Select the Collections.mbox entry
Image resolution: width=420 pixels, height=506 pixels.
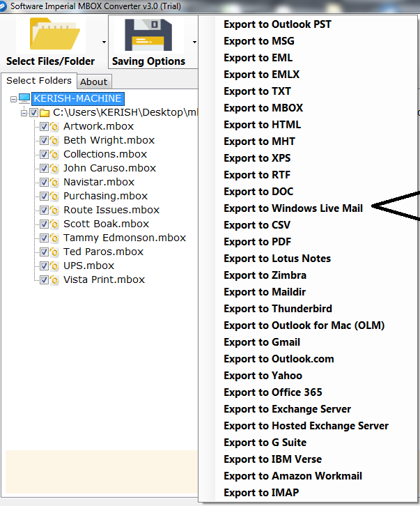click(105, 154)
